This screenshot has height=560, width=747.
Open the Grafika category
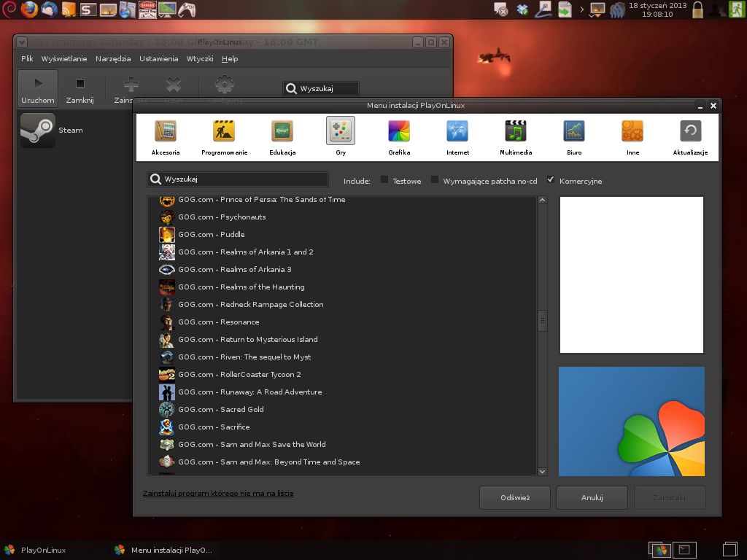[399, 137]
